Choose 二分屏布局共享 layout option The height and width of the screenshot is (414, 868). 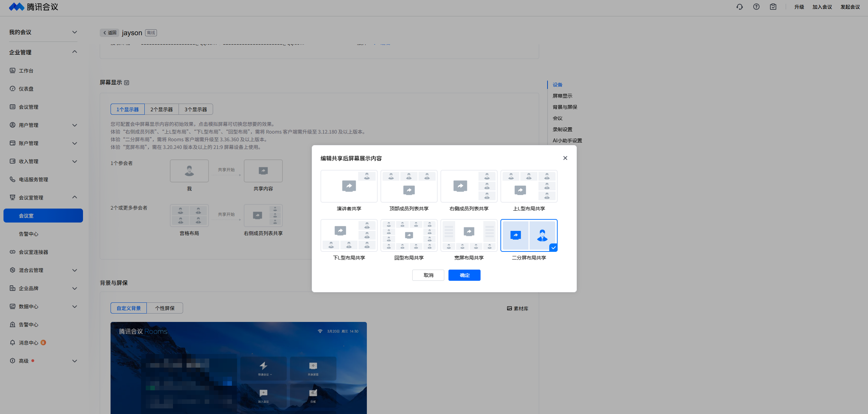point(529,235)
